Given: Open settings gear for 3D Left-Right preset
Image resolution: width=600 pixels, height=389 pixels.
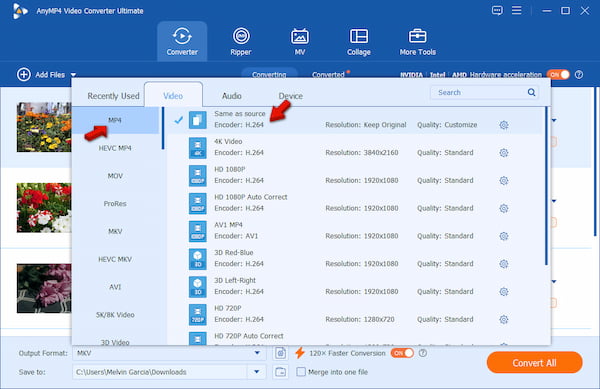Looking at the screenshot, I should point(504,291).
